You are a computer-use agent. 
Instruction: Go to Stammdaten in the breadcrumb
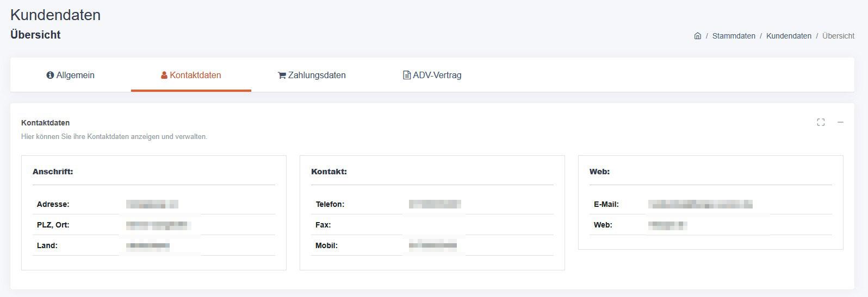734,36
